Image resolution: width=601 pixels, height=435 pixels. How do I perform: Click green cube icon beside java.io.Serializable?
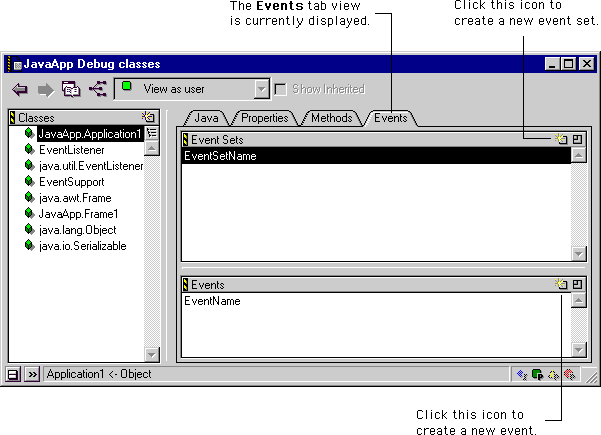(30, 245)
